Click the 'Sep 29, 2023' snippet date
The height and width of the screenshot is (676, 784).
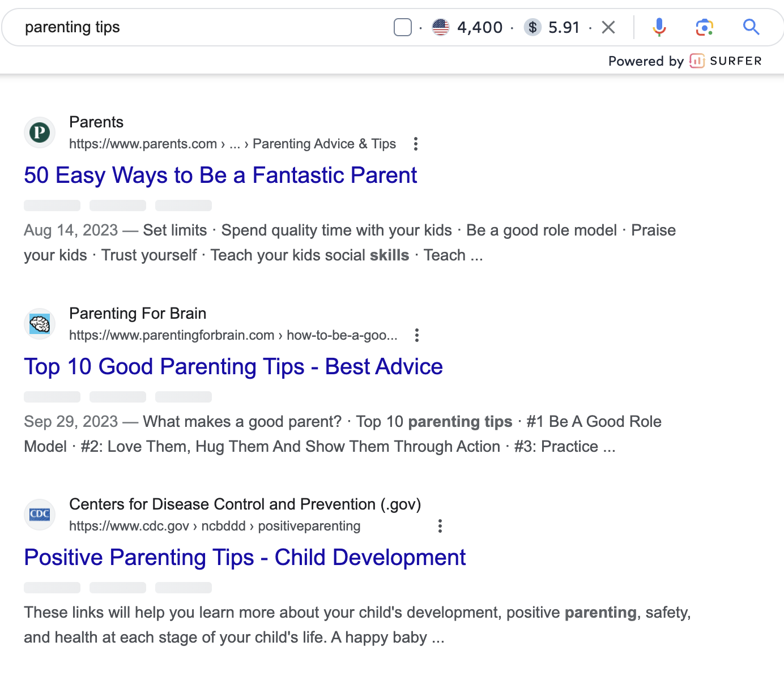point(71,422)
